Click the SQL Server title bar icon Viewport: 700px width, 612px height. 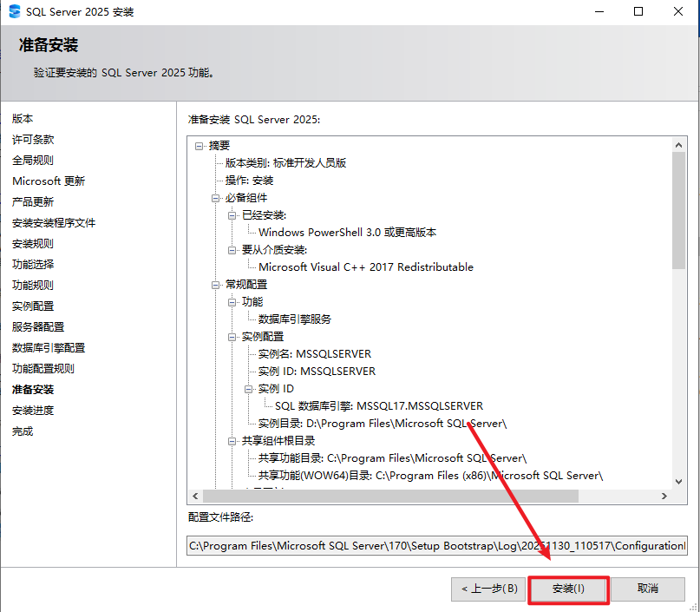click(14, 12)
